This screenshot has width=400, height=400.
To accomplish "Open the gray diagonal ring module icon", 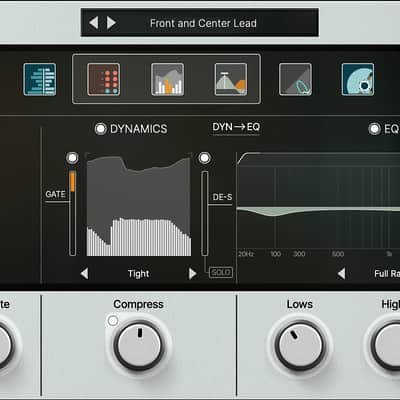I will pyautogui.click(x=295, y=80).
